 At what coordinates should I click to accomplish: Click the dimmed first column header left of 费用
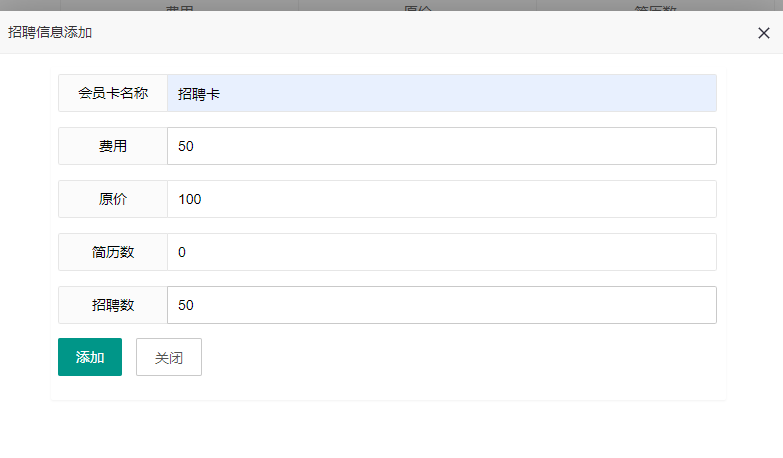(x=30, y=5)
